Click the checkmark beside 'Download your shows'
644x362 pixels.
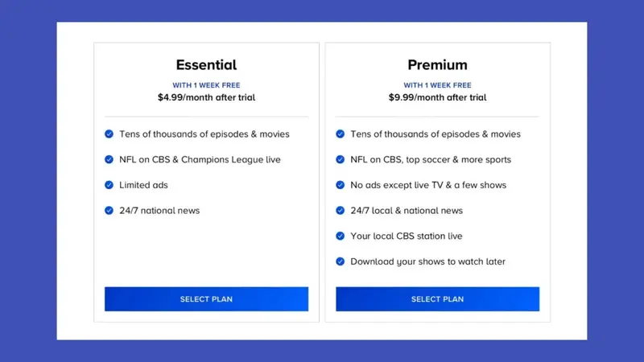click(x=341, y=261)
